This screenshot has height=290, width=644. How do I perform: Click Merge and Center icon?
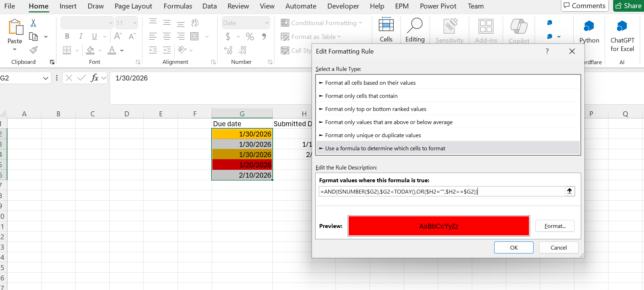tap(195, 36)
